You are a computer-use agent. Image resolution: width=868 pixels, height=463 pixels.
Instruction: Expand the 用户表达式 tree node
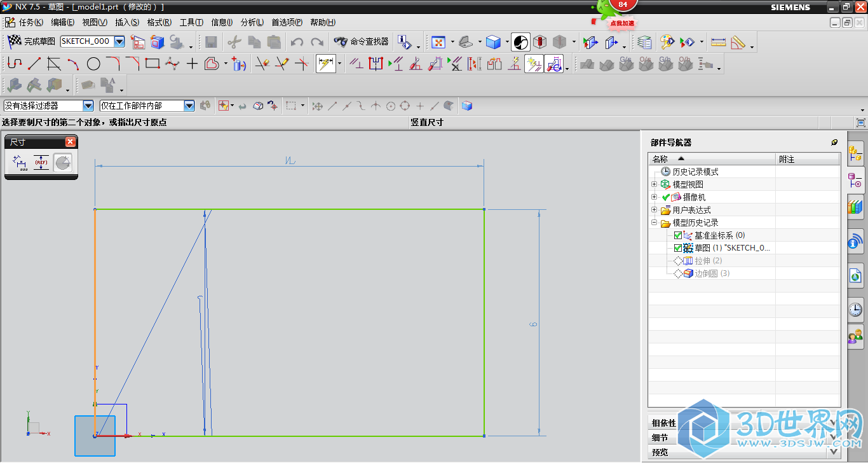[x=654, y=210]
